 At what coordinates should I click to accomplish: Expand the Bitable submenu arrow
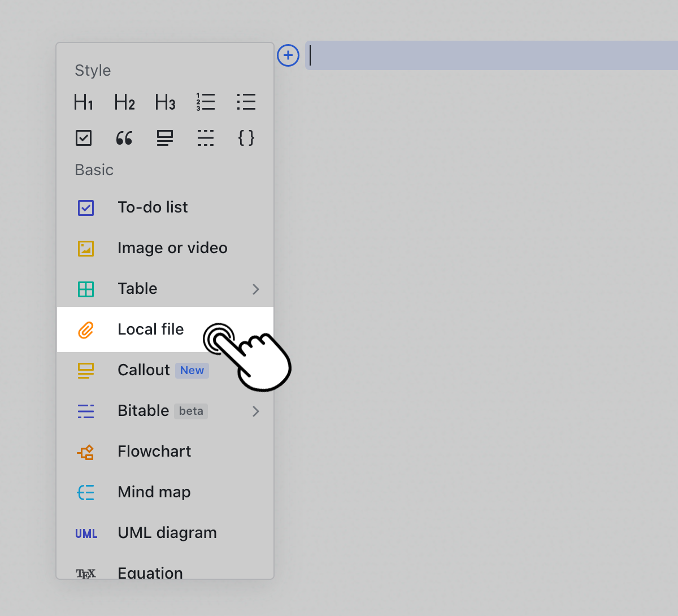[256, 411]
